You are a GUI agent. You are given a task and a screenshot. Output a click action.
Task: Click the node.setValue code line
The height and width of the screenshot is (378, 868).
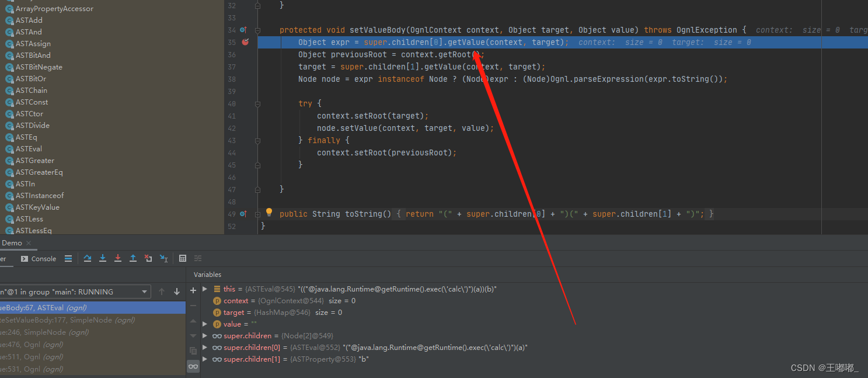click(405, 128)
